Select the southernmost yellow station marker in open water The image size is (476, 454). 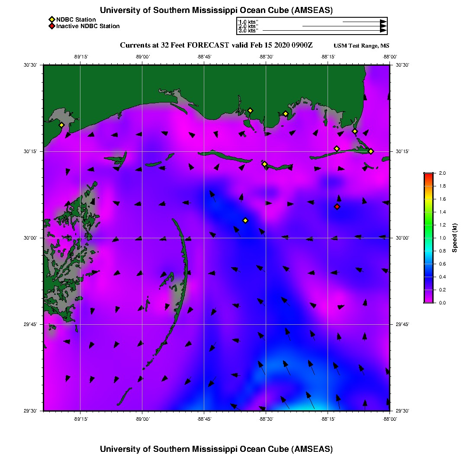[245, 221]
